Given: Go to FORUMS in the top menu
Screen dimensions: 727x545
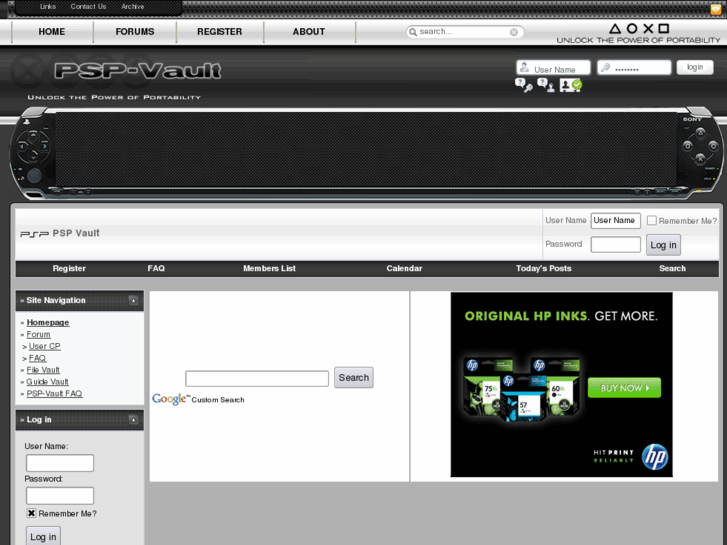Looking at the screenshot, I should 135,32.
